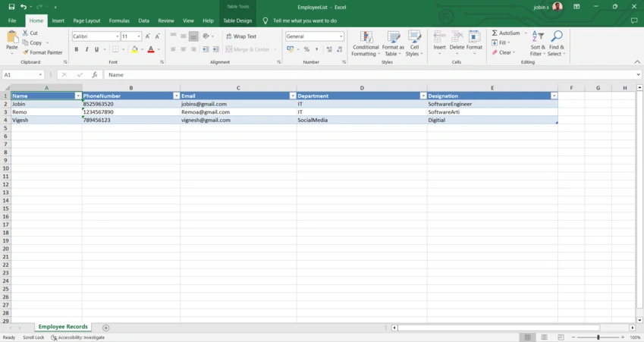Viewport: 644px width, 342px height.
Task: Add new sheet with plus icon
Action: pyautogui.click(x=105, y=328)
